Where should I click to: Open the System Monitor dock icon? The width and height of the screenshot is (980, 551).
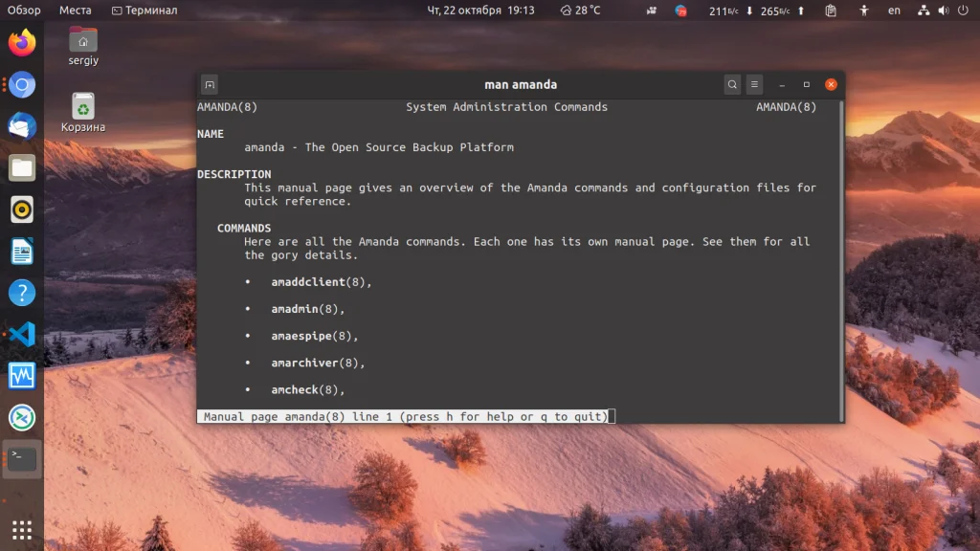pos(22,376)
